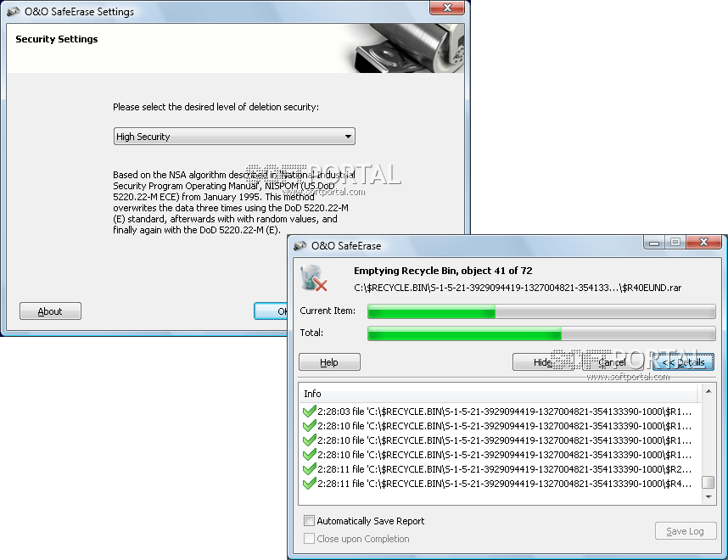728x560 pixels.
Task: Click the log list scroll up arrow
Action: [708, 391]
